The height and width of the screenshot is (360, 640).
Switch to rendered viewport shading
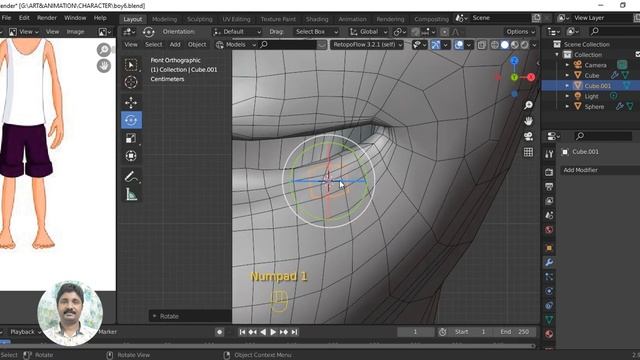(524, 44)
